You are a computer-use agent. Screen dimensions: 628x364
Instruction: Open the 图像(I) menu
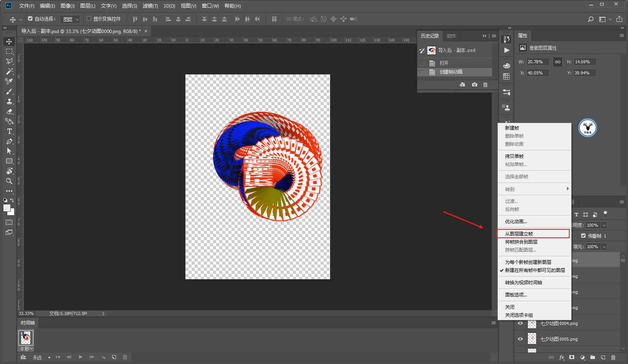point(68,6)
